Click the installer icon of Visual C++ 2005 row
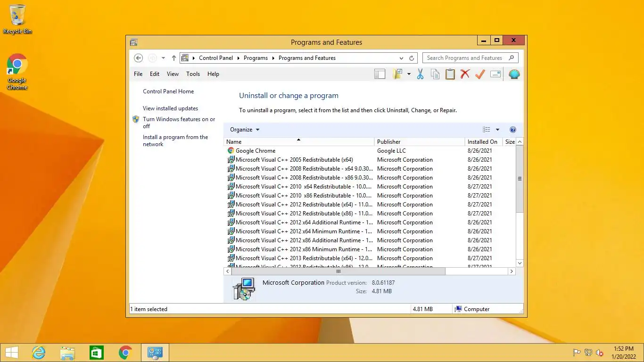The height and width of the screenshot is (362, 644). click(x=231, y=160)
